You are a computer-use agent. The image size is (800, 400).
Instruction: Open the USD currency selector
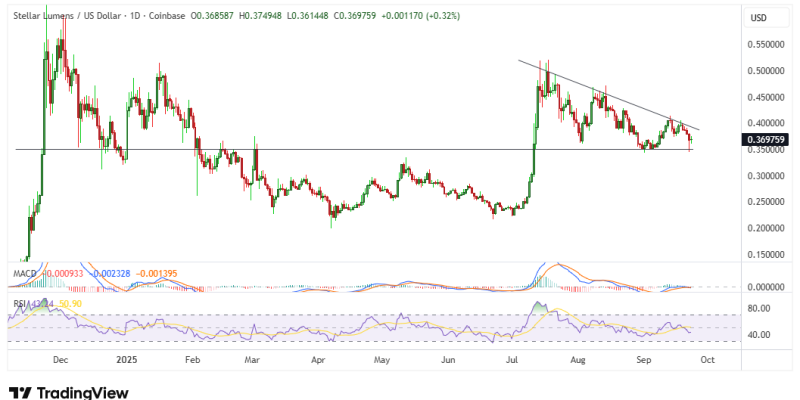click(759, 18)
